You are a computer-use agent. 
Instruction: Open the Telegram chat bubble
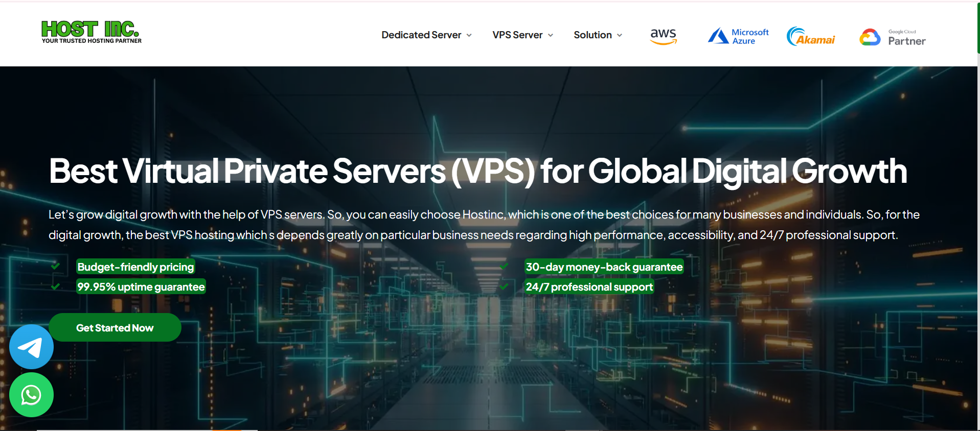click(31, 347)
